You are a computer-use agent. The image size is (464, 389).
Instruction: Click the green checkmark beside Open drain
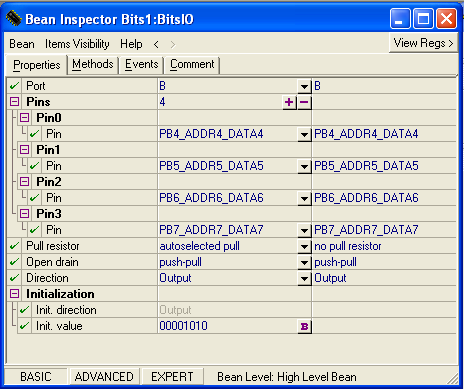14,262
